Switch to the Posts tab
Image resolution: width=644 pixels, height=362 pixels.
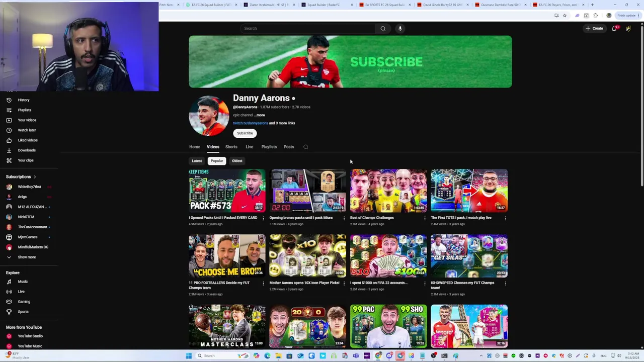[x=288, y=147]
